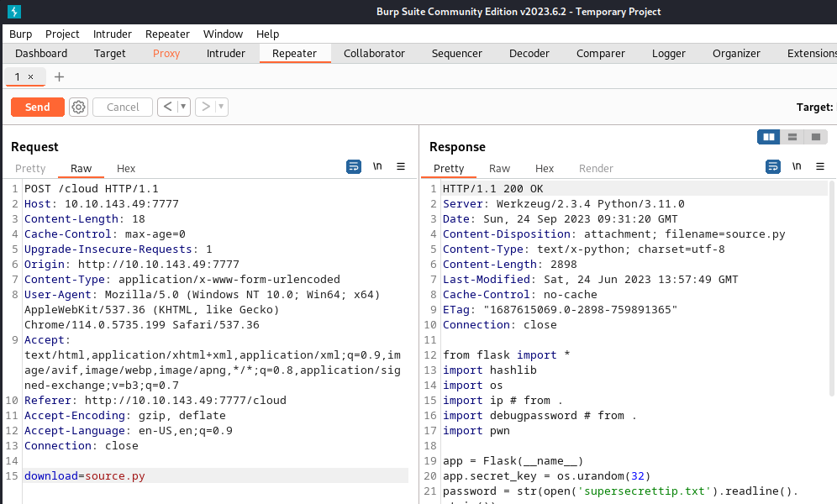This screenshot has height=504, width=837.
Task: Click the Content-Length: 18 request header
Action: [84, 218]
